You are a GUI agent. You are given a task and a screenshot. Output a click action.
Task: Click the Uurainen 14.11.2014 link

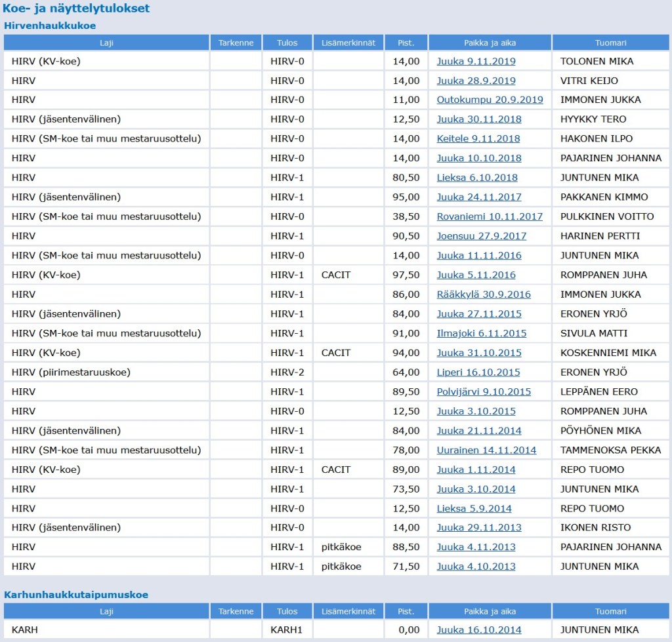click(486, 451)
